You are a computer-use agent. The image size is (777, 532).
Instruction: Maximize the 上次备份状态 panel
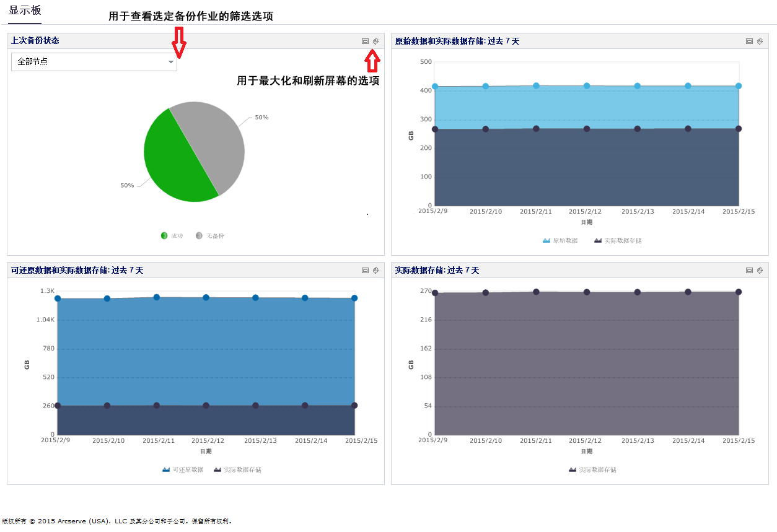365,41
